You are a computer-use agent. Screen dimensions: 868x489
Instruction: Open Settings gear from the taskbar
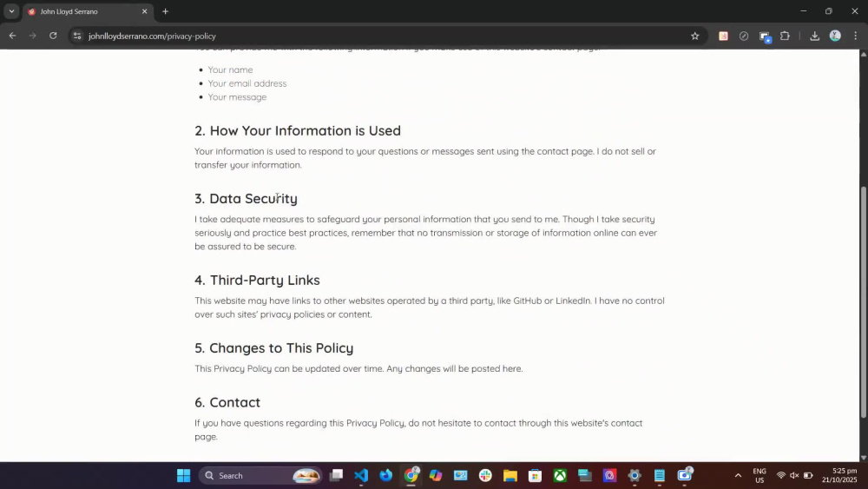(x=635, y=475)
